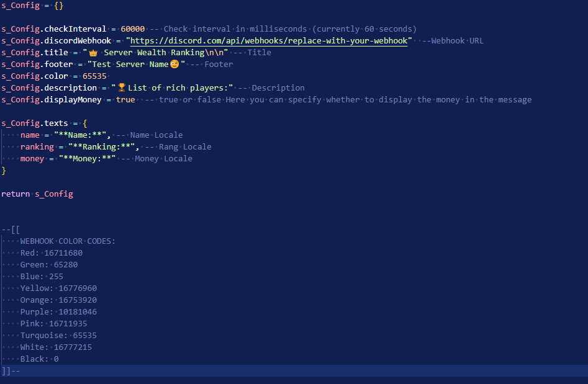This screenshot has height=384, width=588.
Task: Click 'Orange: 16753920' comment line
Action: [x=58, y=300]
